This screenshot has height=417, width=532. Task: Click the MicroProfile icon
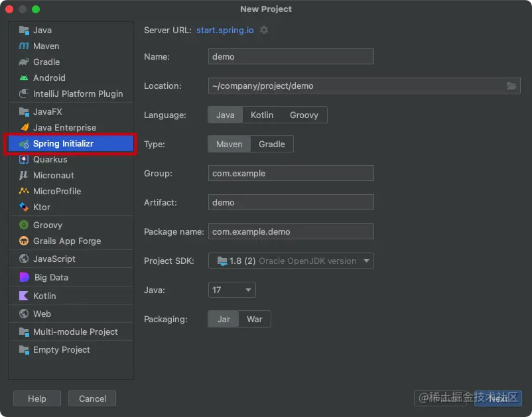click(x=24, y=191)
